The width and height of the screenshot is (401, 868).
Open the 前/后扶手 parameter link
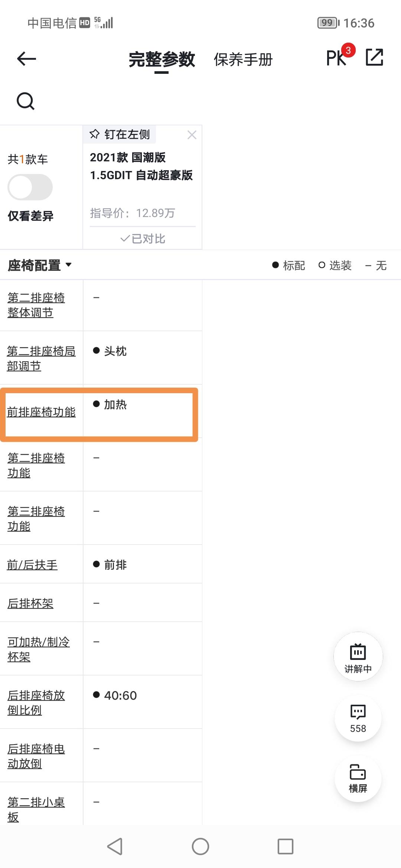tap(32, 565)
